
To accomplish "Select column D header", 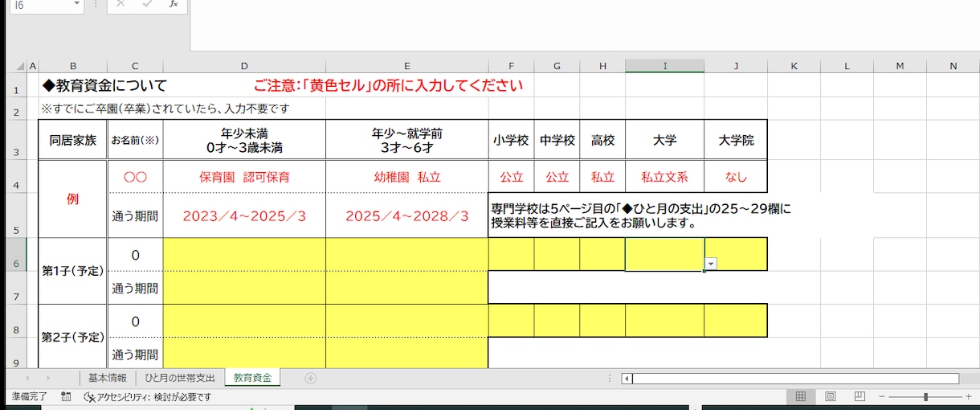I will click(x=244, y=66).
